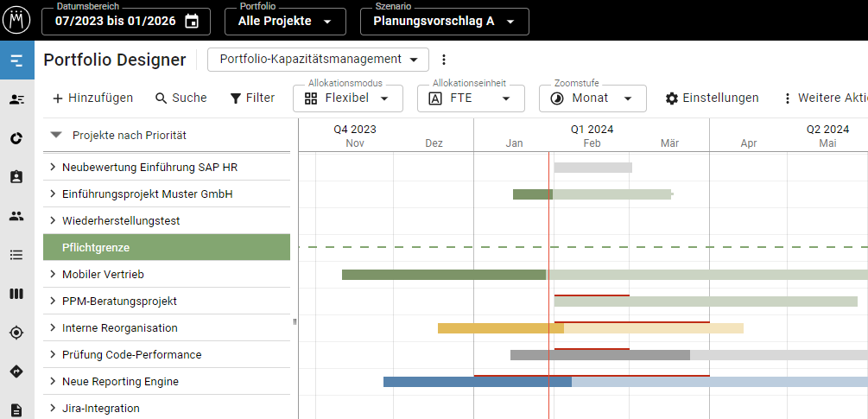This screenshot has width=868, height=419.
Task: Click the Feb month header
Action: pos(592,143)
